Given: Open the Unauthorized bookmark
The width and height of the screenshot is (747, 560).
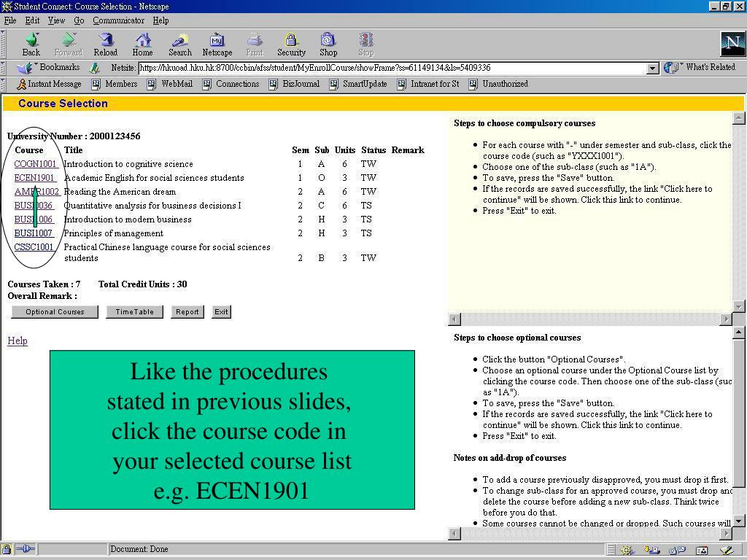Looking at the screenshot, I should click(499, 84).
